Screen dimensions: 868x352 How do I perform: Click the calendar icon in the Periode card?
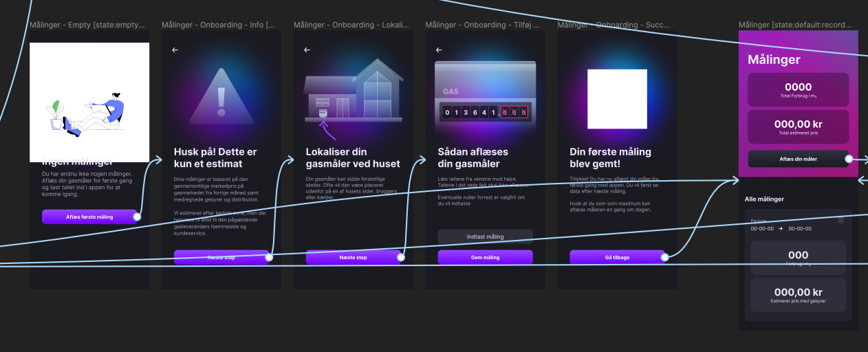[x=840, y=221]
